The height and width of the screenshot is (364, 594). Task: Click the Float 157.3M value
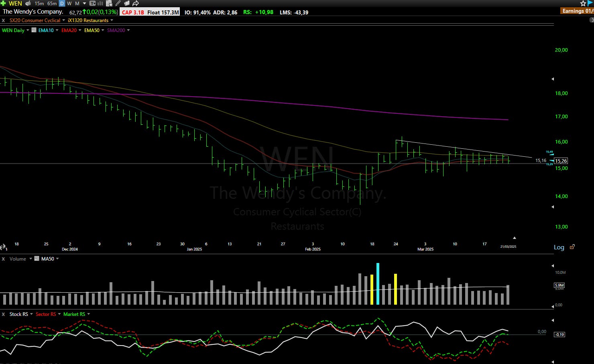(163, 12)
